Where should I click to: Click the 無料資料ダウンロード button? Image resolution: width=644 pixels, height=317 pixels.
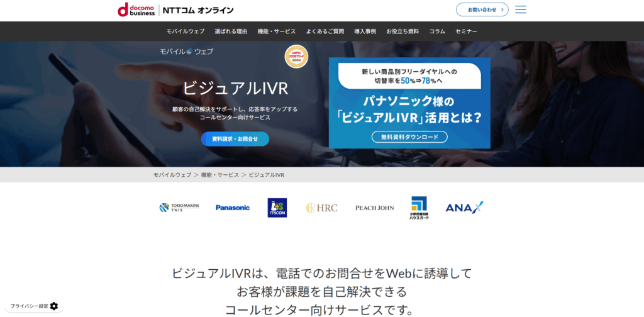(x=409, y=136)
